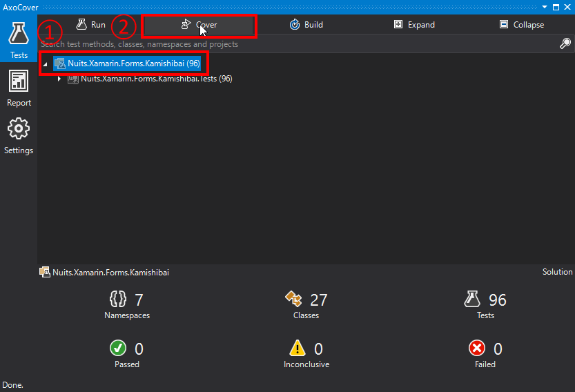Click the '7' Namespaces count
Image resolution: width=575 pixels, height=392 pixels.
(139, 300)
